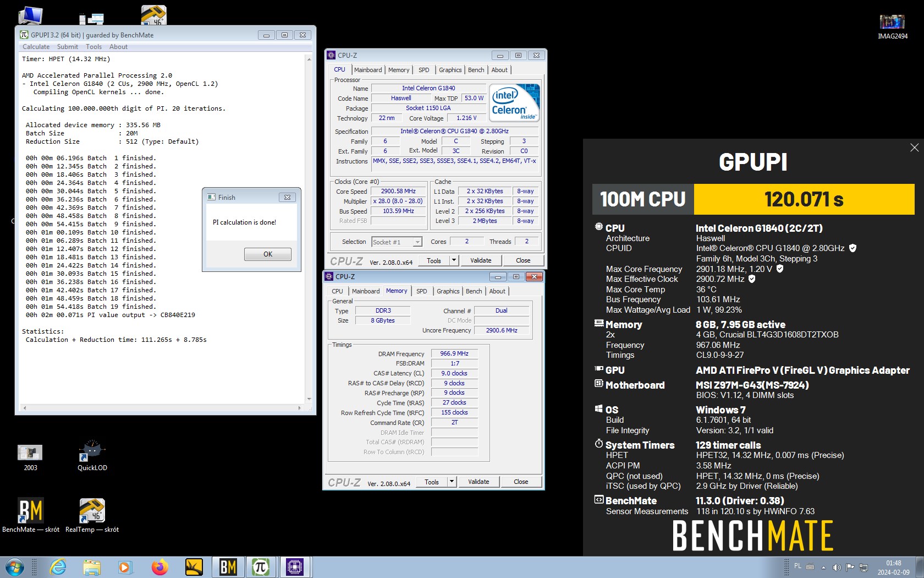Open Windows Media Player from the taskbar
The width and height of the screenshot is (924, 578).
(x=125, y=567)
